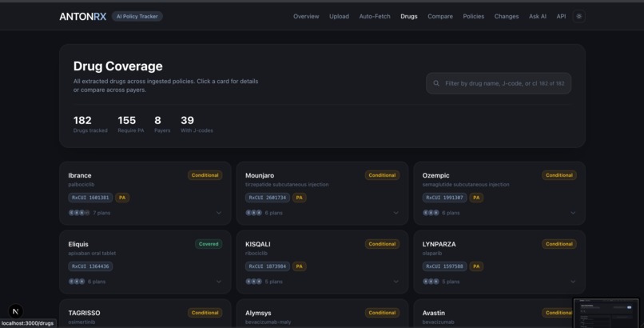Click the payer avatars on Ozempic card
The height and width of the screenshot is (328, 644).
click(x=431, y=213)
